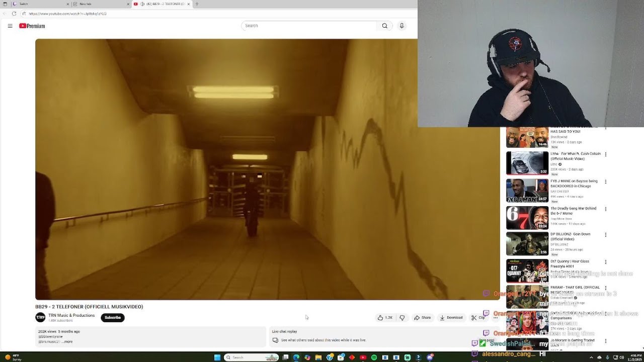The height and width of the screenshot is (362, 644).
Task: Download the BB29 video
Action: click(x=451, y=318)
